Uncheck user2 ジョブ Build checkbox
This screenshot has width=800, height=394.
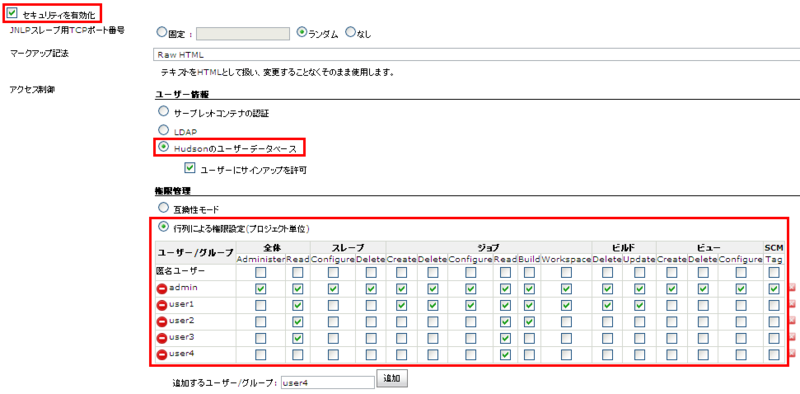pos(529,322)
